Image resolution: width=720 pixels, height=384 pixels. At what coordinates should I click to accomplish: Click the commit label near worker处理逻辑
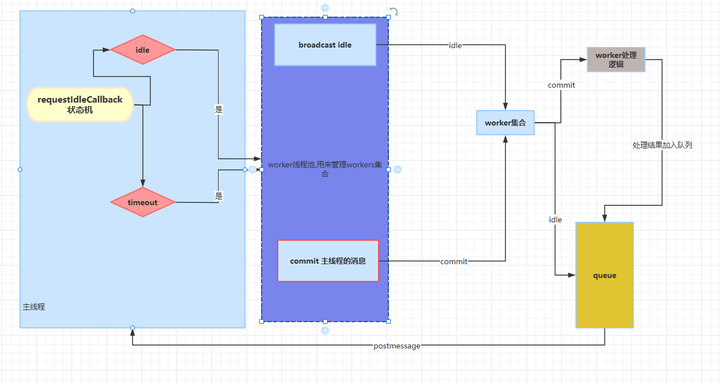click(x=561, y=85)
